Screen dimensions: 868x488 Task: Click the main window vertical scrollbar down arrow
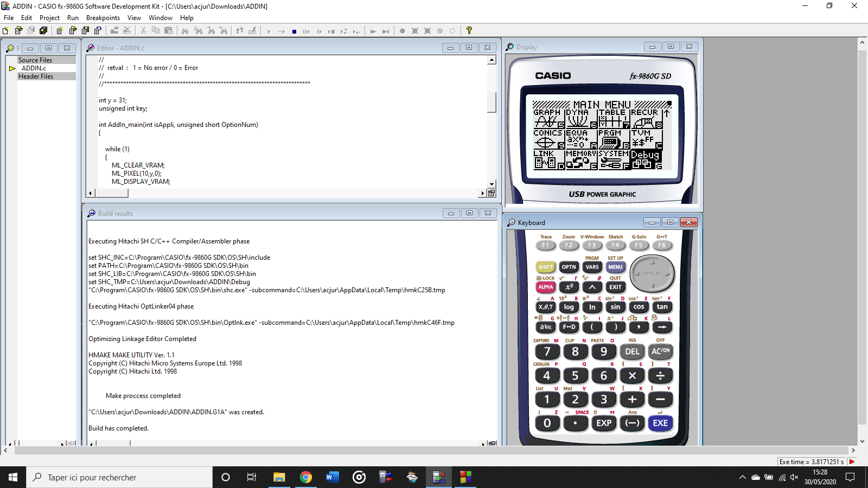click(862, 441)
